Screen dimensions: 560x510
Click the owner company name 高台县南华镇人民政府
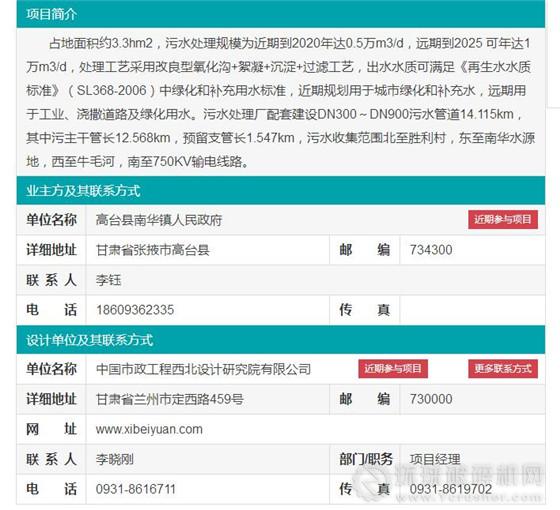click(x=159, y=220)
